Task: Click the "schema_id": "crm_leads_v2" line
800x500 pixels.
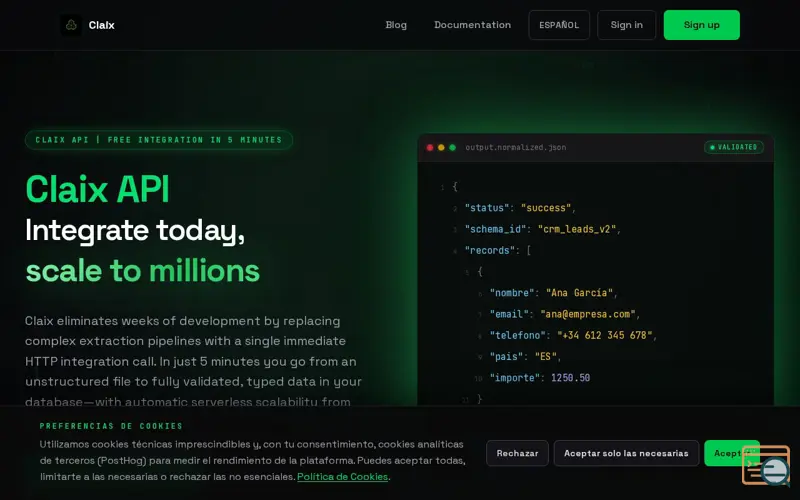Action: click(542, 229)
